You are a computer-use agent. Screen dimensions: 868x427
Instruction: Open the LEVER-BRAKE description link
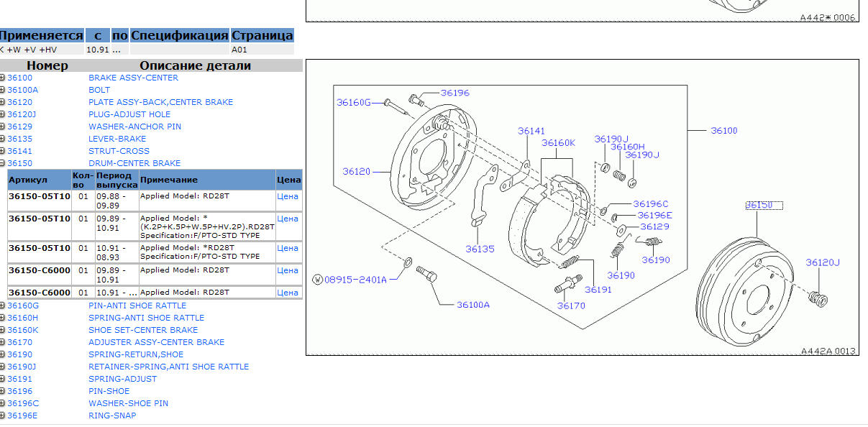click(x=117, y=139)
